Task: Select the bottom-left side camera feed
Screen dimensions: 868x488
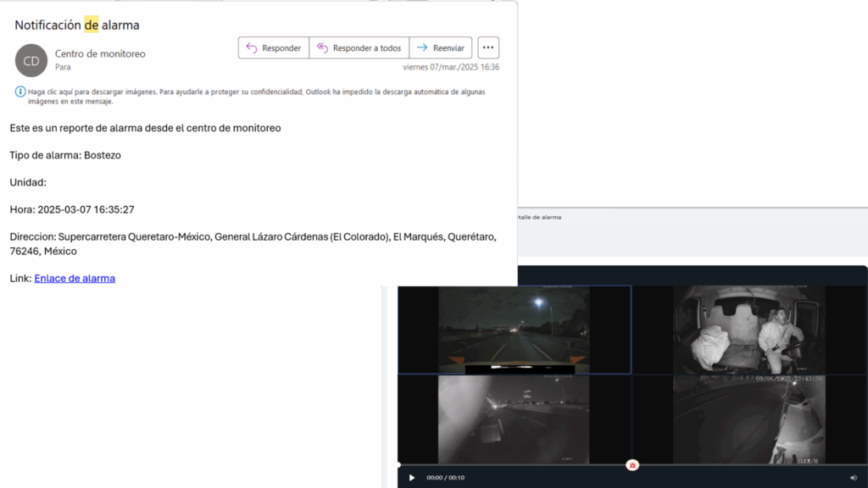Action: [515, 419]
